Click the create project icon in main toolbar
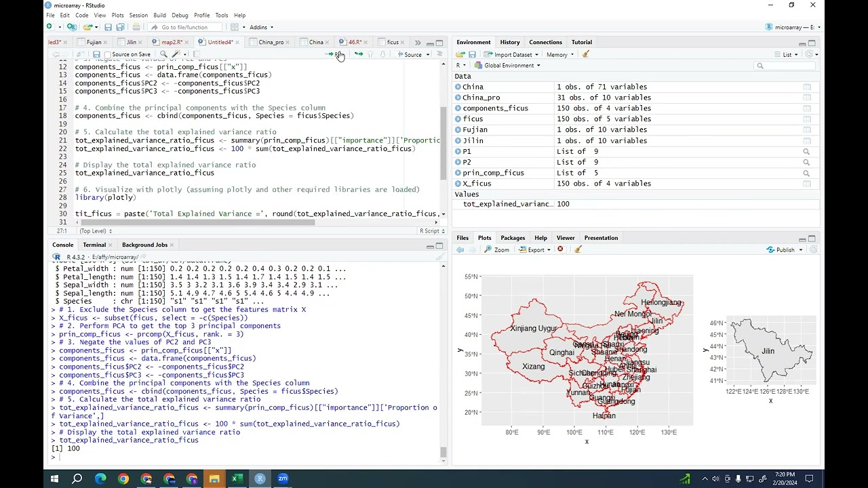This screenshot has height=488, width=868. coord(71,27)
